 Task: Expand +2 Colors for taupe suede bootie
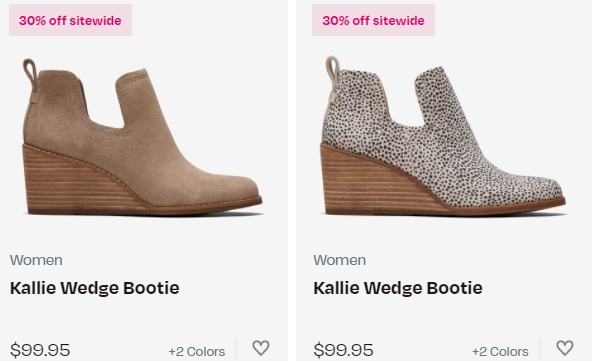[197, 351]
